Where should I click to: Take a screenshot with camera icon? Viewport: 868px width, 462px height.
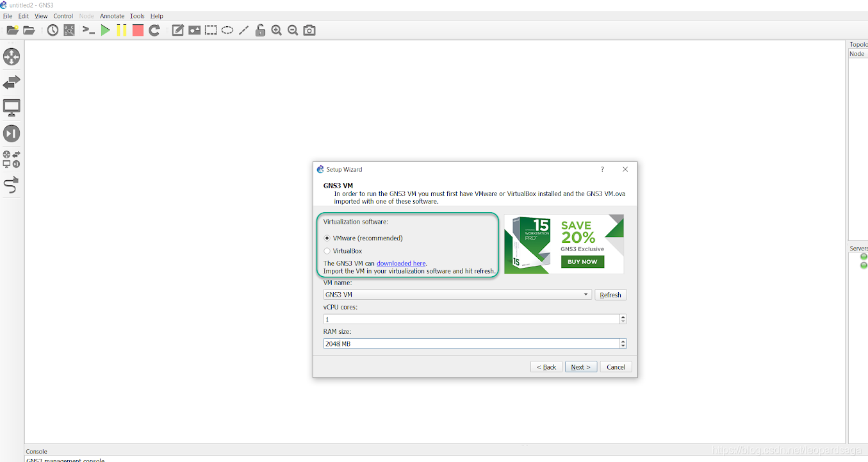point(309,30)
